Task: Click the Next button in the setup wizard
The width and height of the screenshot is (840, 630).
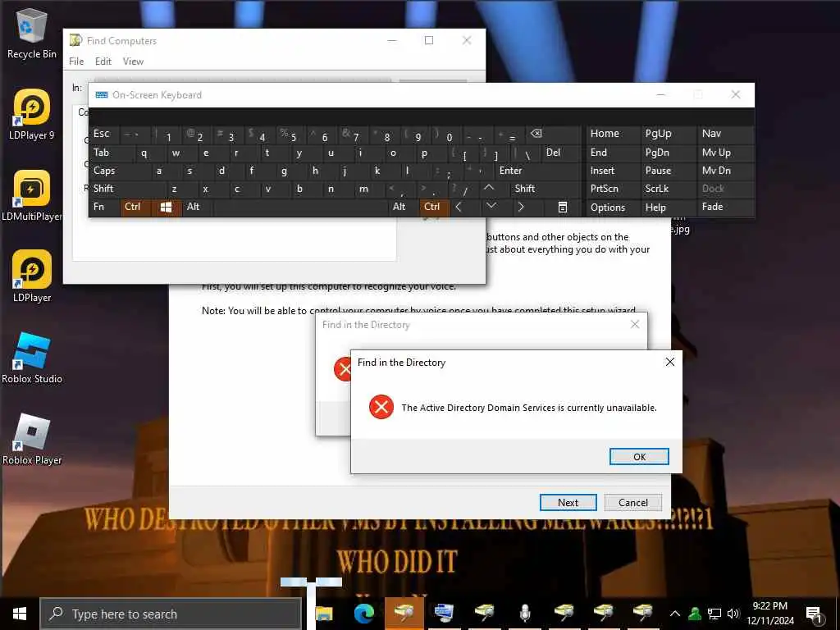Action: pyautogui.click(x=568, y=503)
